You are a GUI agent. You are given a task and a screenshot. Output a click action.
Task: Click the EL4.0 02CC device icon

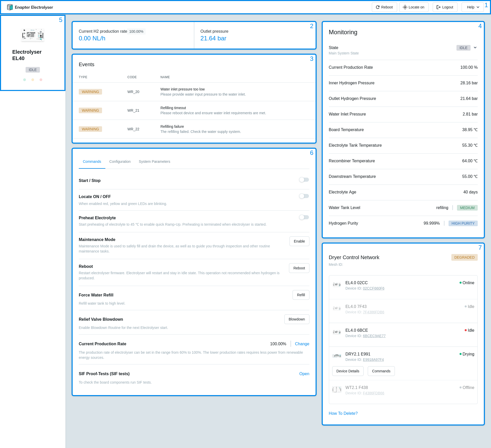click(337, 285)
